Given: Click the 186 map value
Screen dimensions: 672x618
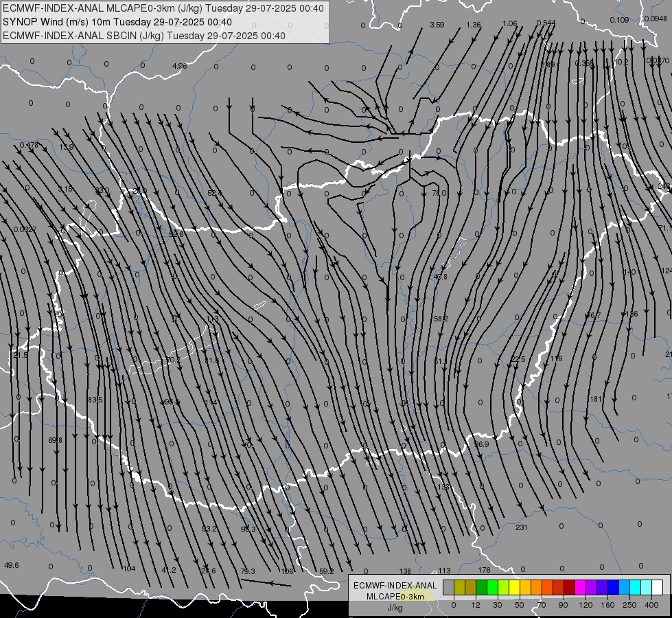Looking at the screenshot, I should coord(632,314).
